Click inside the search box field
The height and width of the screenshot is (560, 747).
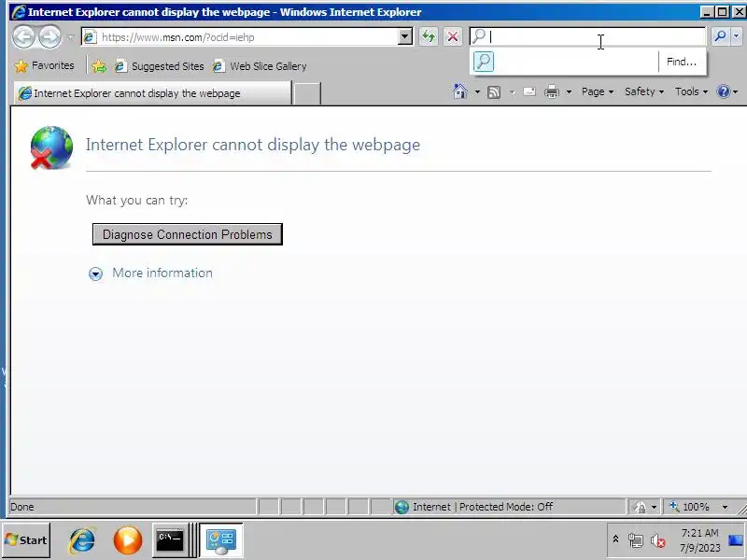587,36
